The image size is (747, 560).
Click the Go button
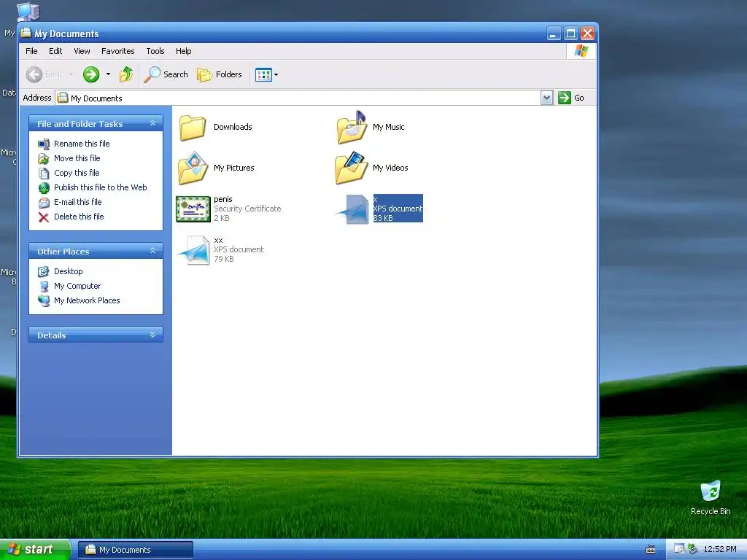[x=571, y=98]
